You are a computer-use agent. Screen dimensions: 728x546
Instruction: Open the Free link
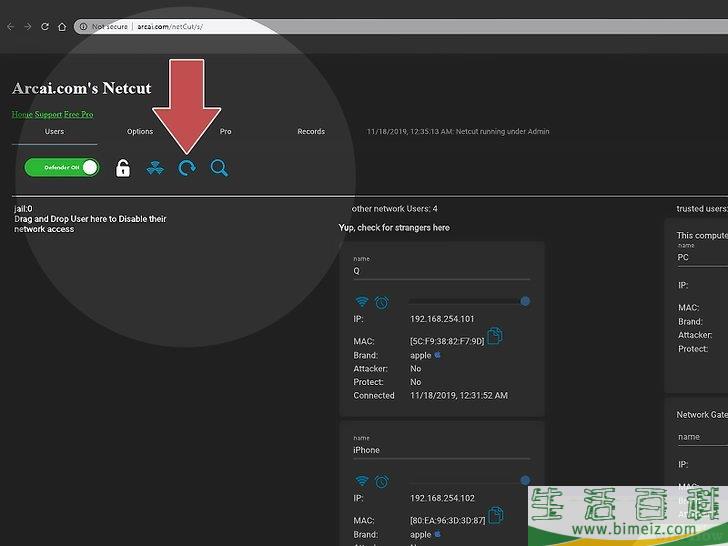(x=72, y=114)
